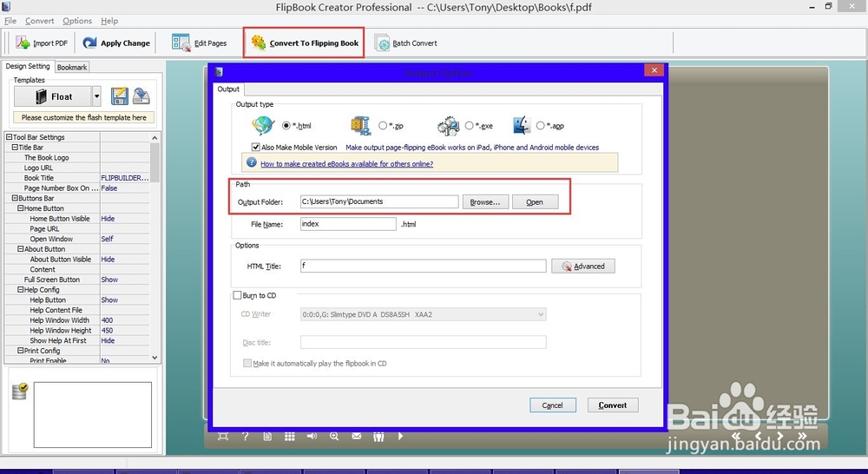Click the settings tree scrollbar down arrow
This screenshot has width=868, height=474.
point(155,358)
